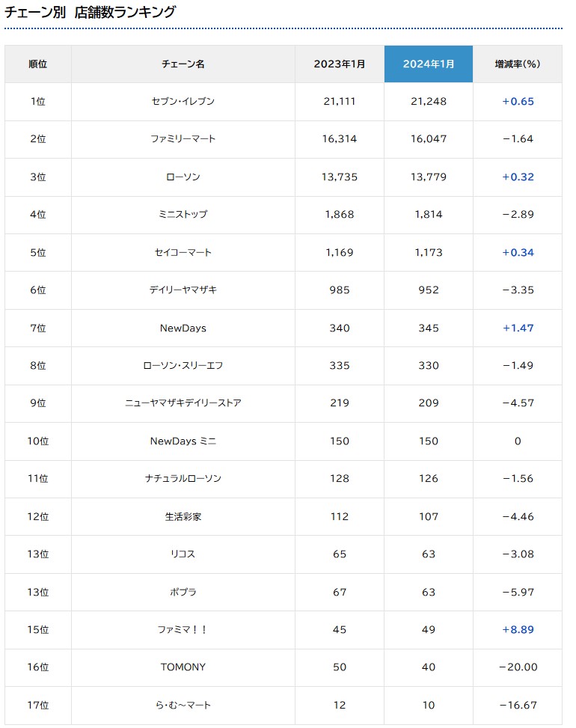Click the 2023年1月 column header
576x728 pixels.
340,64
